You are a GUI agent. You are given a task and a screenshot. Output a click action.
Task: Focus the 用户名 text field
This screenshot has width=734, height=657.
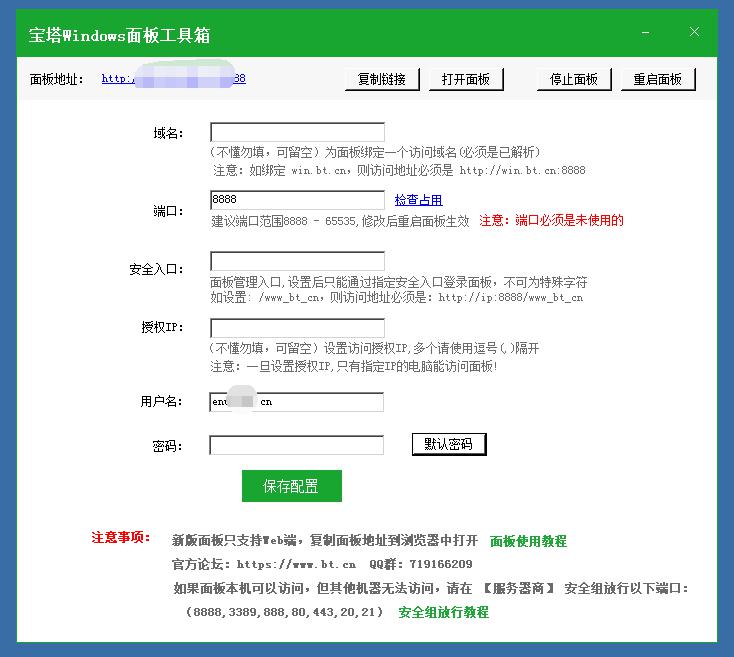point(297,402)
